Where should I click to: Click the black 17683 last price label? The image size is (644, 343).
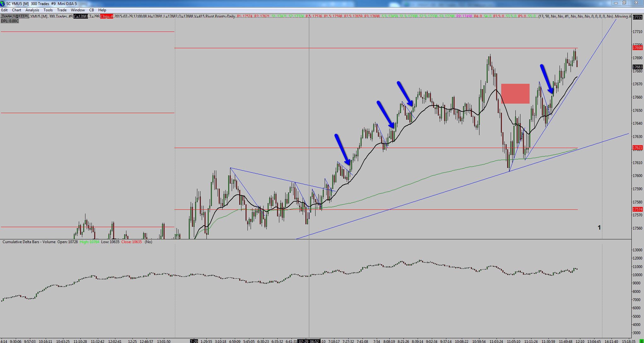pyautogui.click(x=637, y=67)
